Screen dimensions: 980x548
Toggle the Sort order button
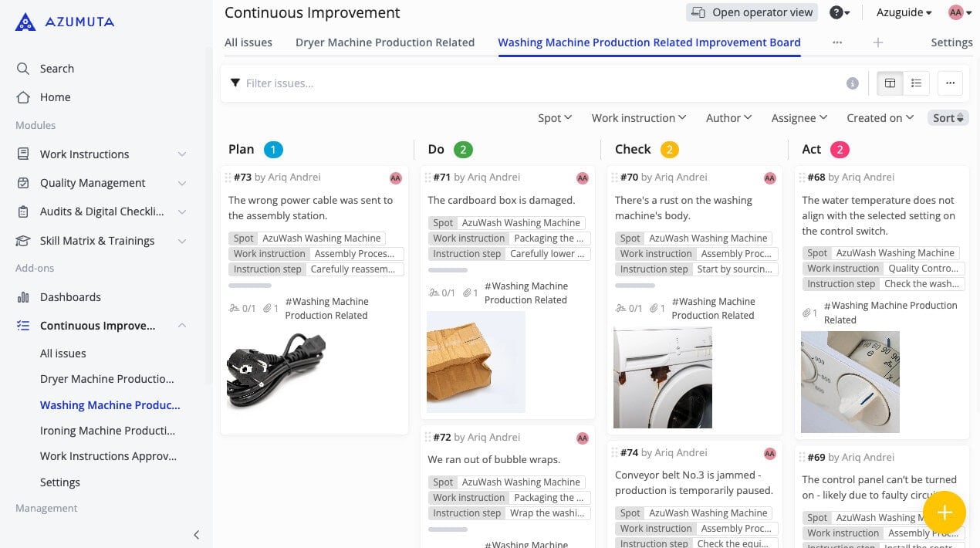(x=948, y=118)
